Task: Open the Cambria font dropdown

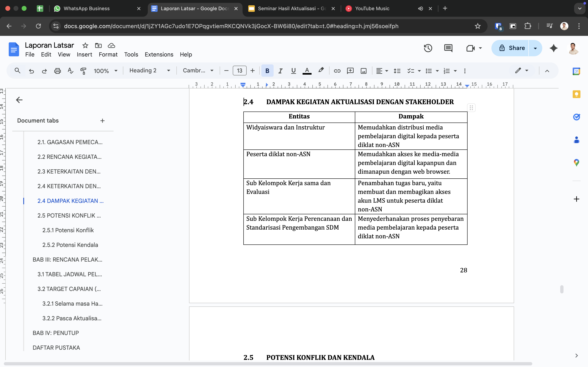Action: (198, 71)
